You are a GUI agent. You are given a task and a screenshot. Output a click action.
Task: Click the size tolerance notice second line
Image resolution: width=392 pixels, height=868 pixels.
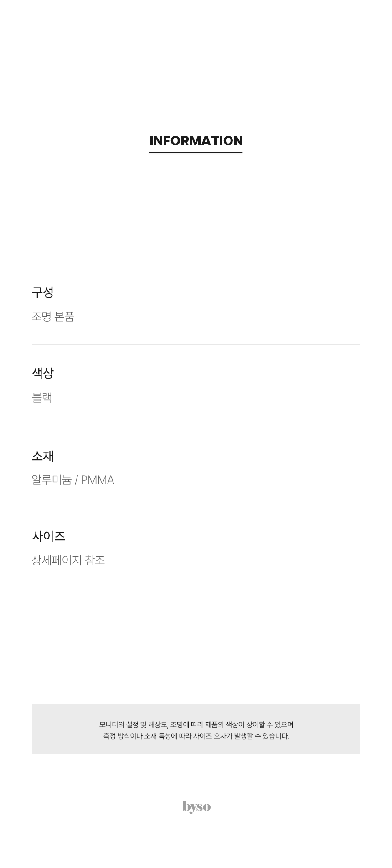tap(196, 736)
